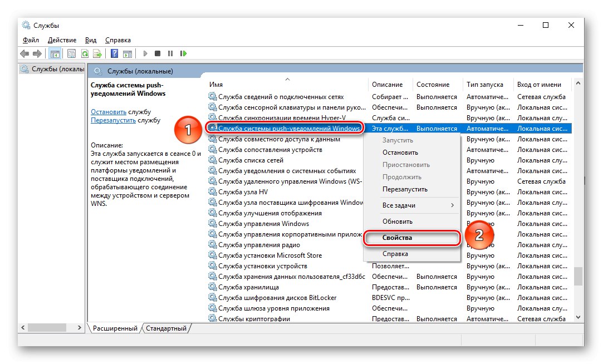This screenshot has height=364, width=603.
Task: Toggle the show/hide console tree icon
Action: coord(55,53)
